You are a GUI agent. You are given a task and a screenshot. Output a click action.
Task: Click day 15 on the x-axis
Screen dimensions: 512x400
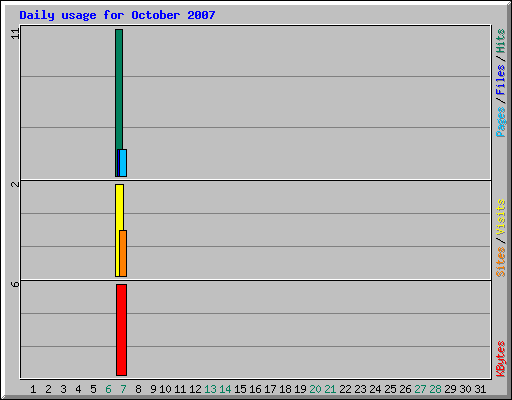point(240,389)
